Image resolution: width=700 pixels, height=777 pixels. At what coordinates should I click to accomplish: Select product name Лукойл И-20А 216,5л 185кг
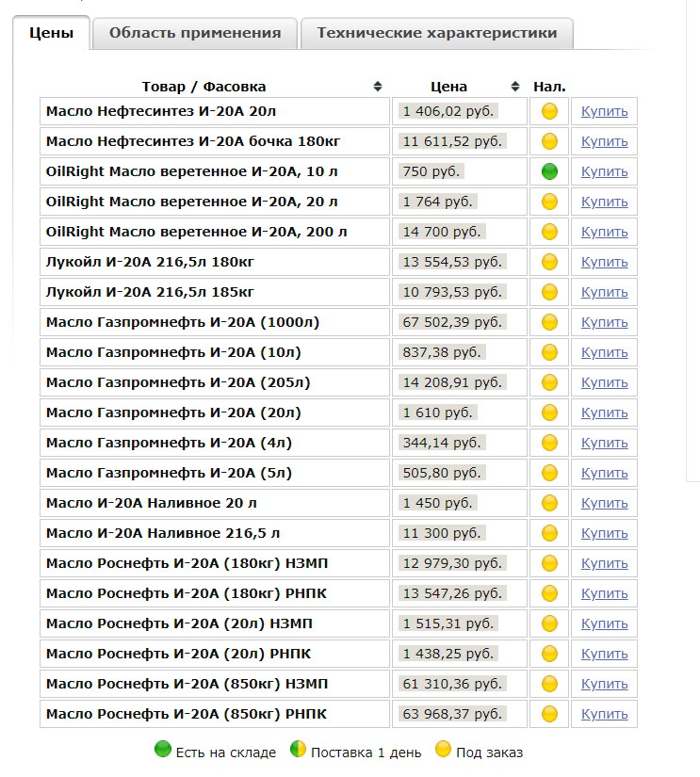tap(150, 292)
